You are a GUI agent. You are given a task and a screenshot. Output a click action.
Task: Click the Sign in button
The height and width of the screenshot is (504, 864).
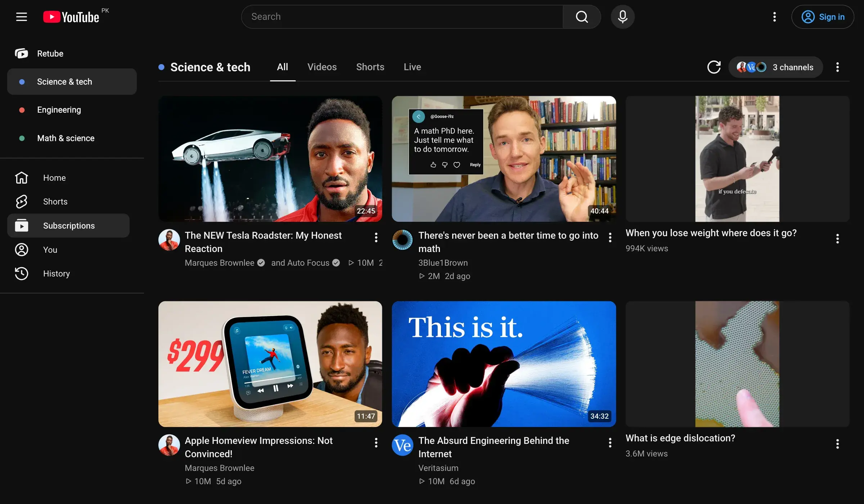point(823,17)
